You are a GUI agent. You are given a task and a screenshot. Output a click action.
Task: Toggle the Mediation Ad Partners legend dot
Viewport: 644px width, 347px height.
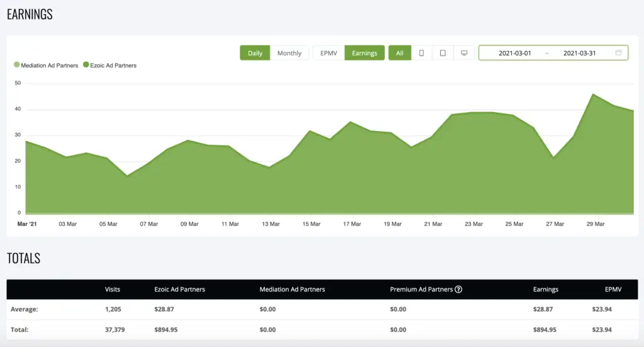click(x=17, y=64)
